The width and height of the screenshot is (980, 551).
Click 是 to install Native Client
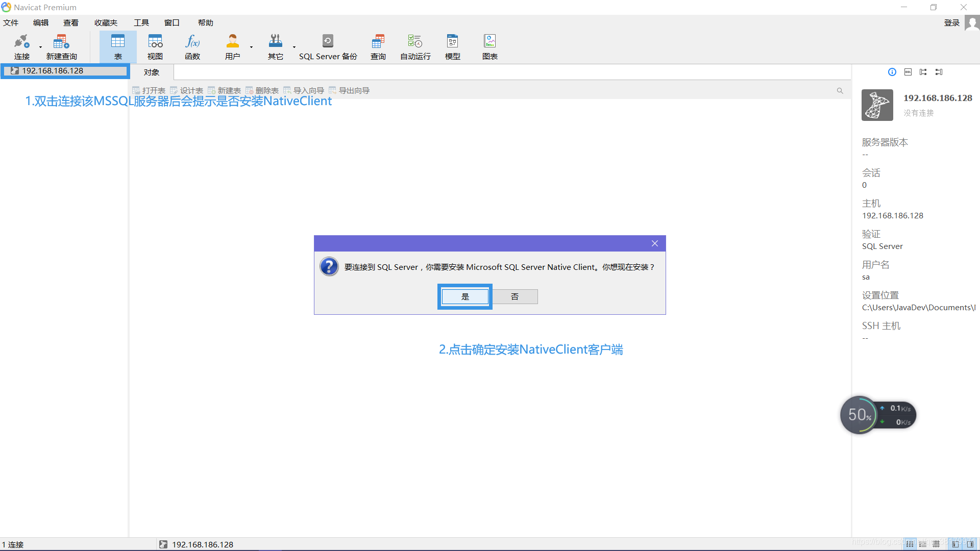coord(465,296)
